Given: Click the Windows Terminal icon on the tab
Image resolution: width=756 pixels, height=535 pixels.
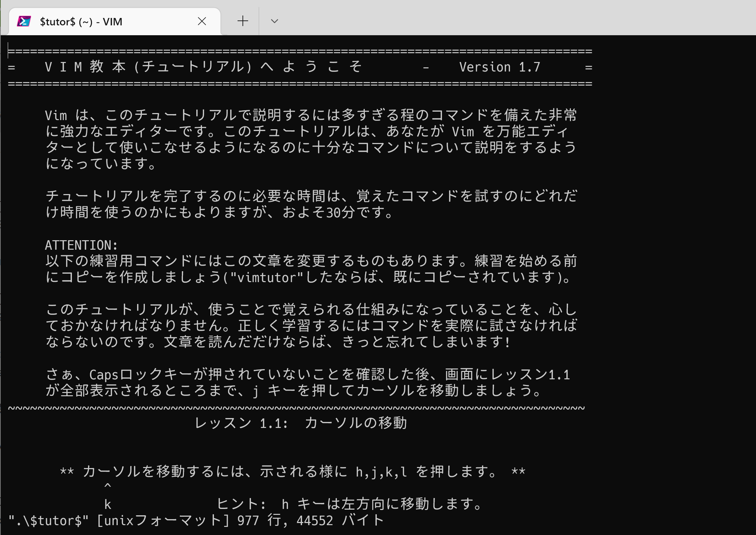Looking at the screenshot, I should 24,21.
